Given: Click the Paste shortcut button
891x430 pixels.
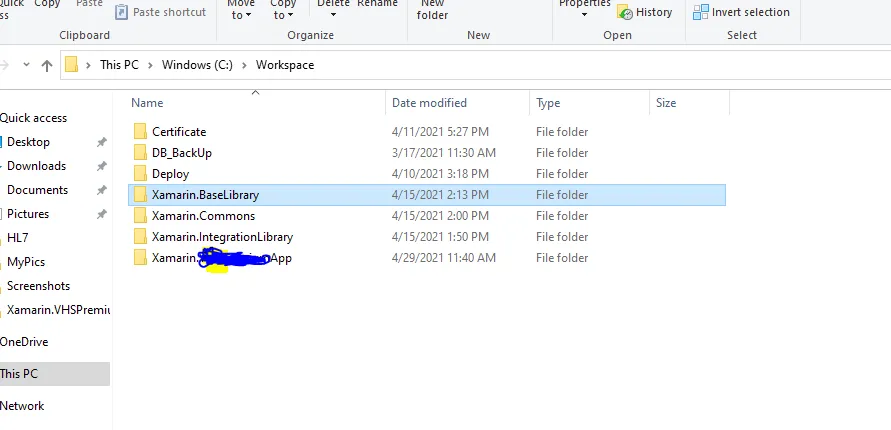Looking at the screenshot, I should point(160,12).
